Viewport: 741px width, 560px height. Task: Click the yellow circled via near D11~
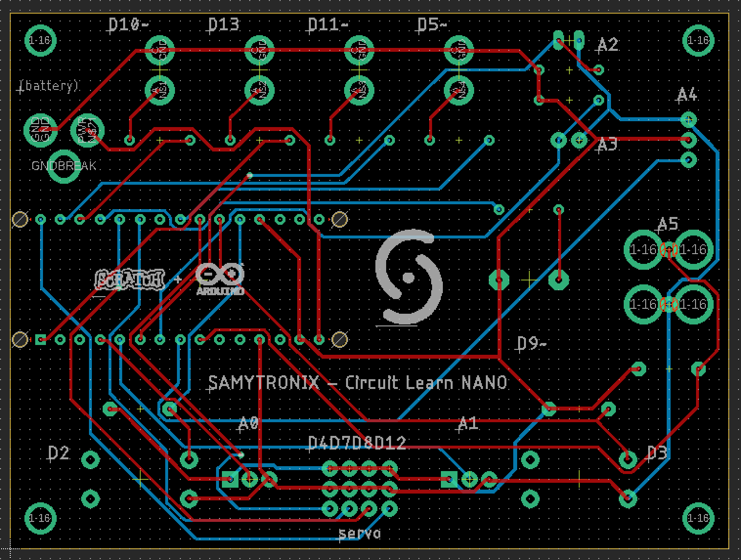(x=341, y=219)
